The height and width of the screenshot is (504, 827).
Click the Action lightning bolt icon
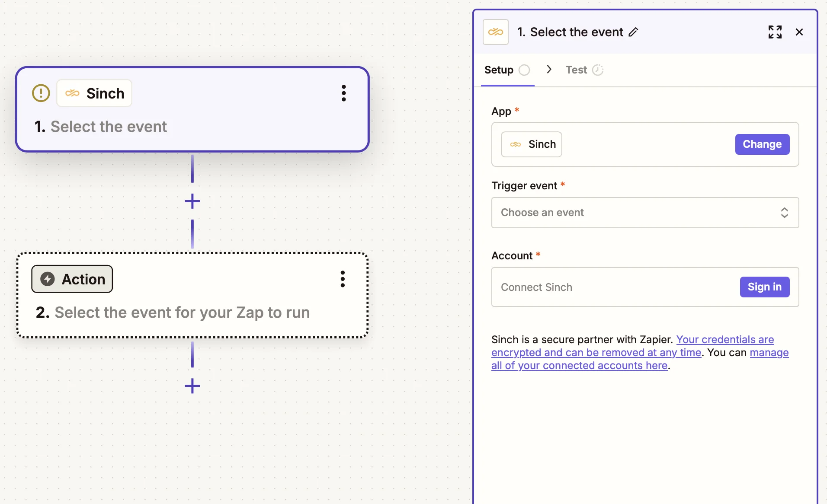(x=48, y=279)
